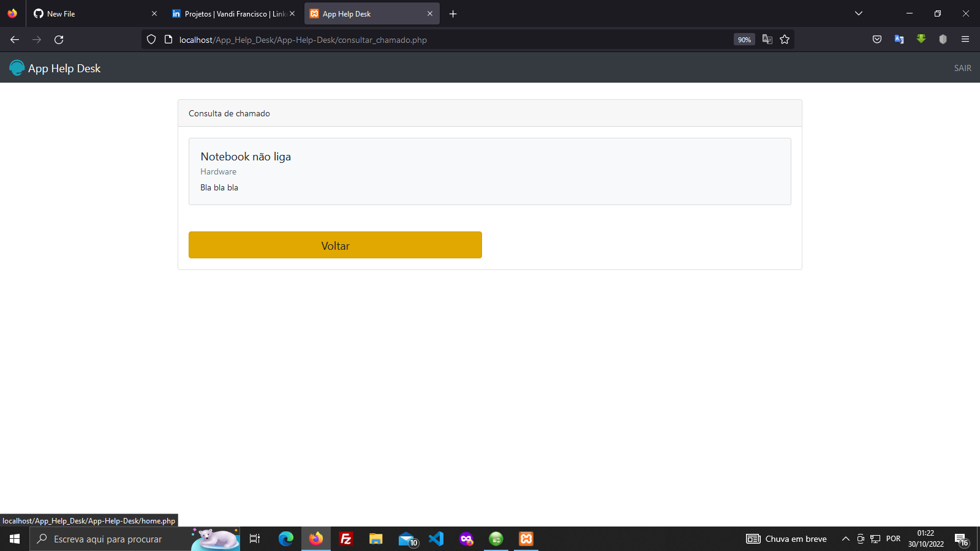This screenshot has width=980, height=551.
Task: Toggle the site connection security padlock info
Action: point(167,39)
